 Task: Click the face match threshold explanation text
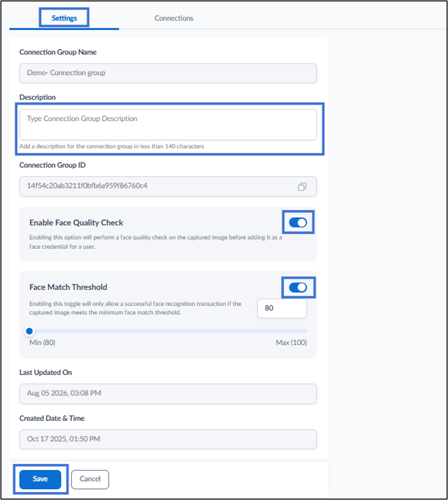click(135, 308)
